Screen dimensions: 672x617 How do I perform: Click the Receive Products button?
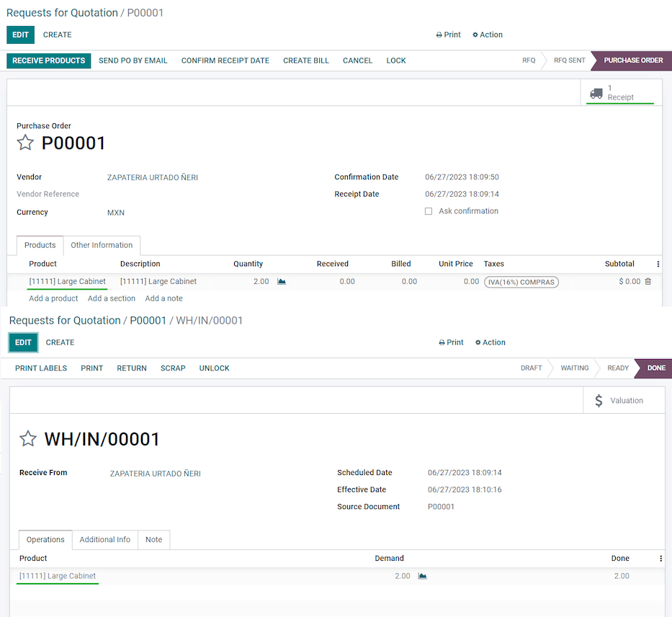[x=49, y=61]
